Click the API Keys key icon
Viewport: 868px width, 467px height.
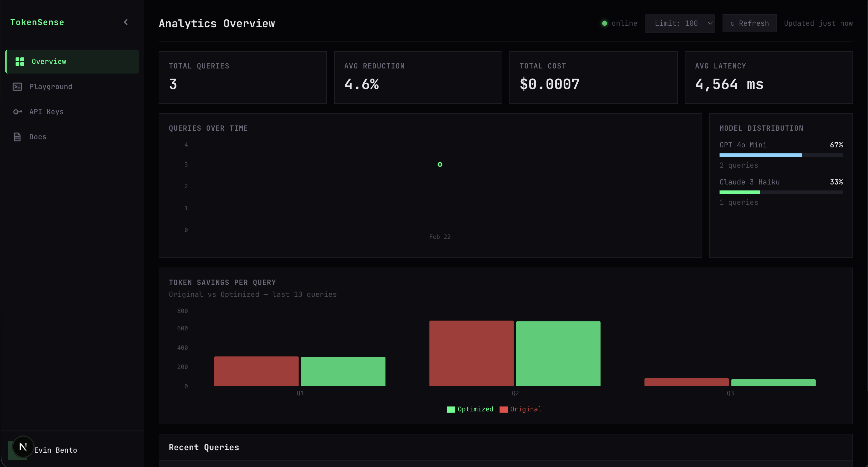[17, 112]
